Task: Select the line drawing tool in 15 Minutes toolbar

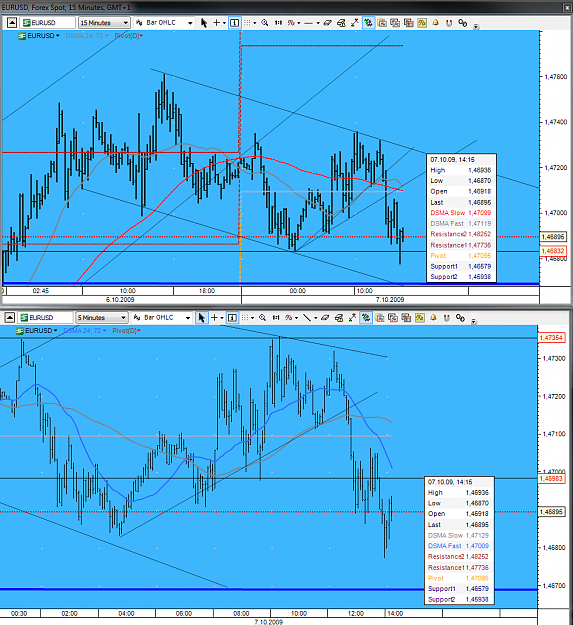Action: [308, 23]
